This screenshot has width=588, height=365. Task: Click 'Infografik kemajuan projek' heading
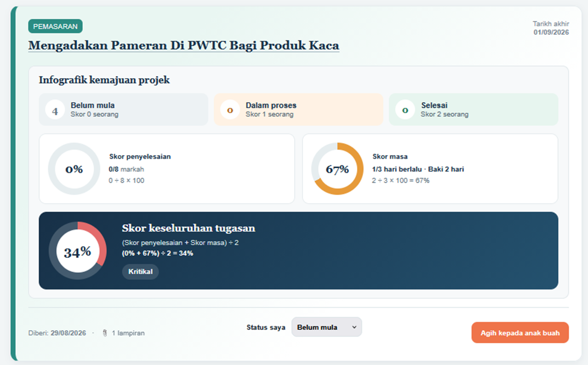click(x=104, y=80)
